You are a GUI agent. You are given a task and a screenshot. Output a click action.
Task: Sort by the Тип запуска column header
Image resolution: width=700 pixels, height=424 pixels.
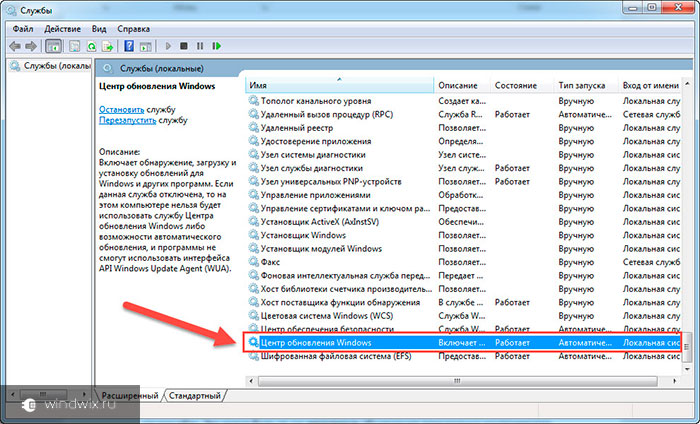pos(586,85)
